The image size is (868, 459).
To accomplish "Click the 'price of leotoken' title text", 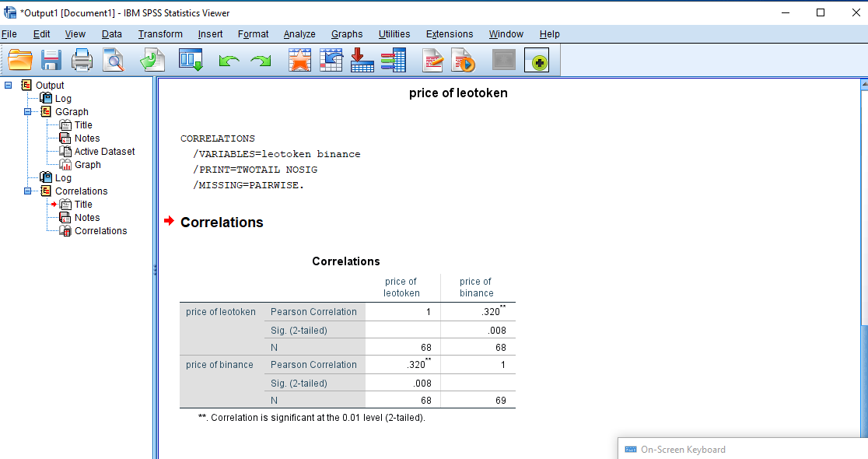I will click(x=458, y=93).
